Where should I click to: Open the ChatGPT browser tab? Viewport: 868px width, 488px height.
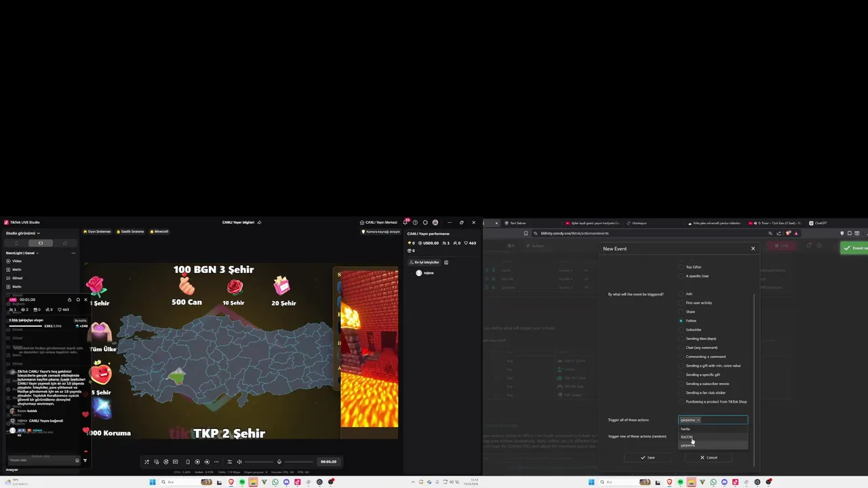click(819, 223)
